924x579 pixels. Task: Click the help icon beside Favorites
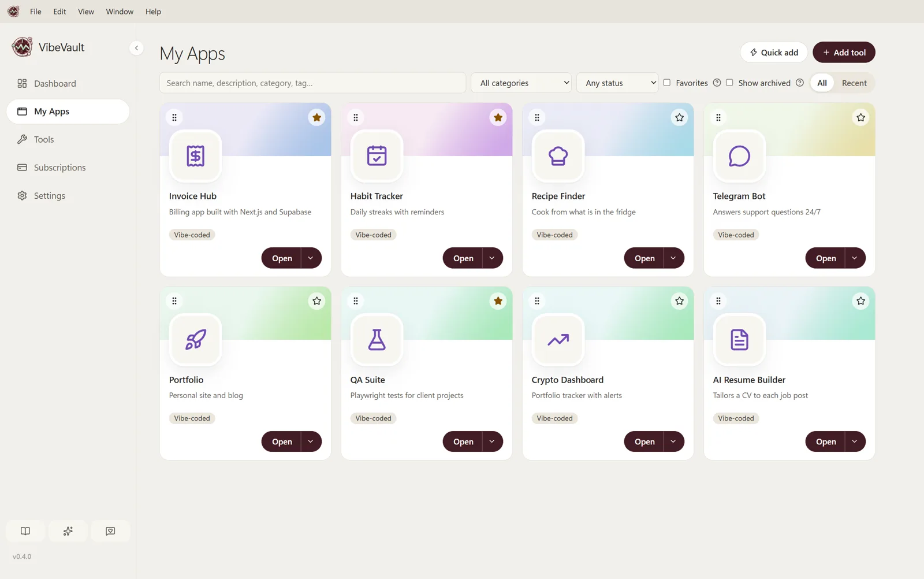(x=717, y=83)
